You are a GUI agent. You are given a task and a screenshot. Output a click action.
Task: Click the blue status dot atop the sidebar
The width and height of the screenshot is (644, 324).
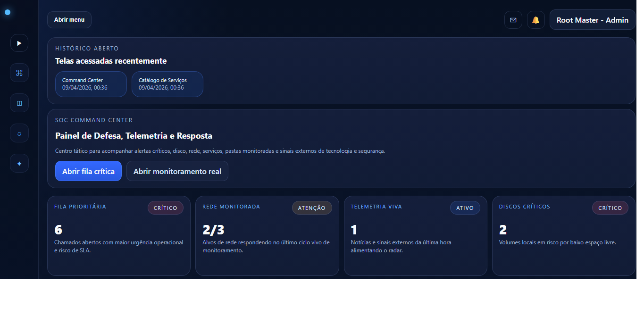(8, 13)
